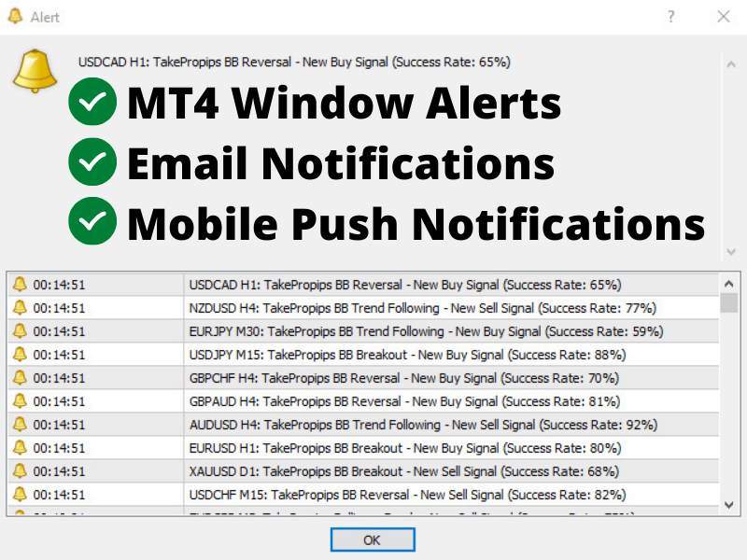Click the bell icon beside EURJPY M30 row
The height and width of the screenshot is (560, 747).
20,331
